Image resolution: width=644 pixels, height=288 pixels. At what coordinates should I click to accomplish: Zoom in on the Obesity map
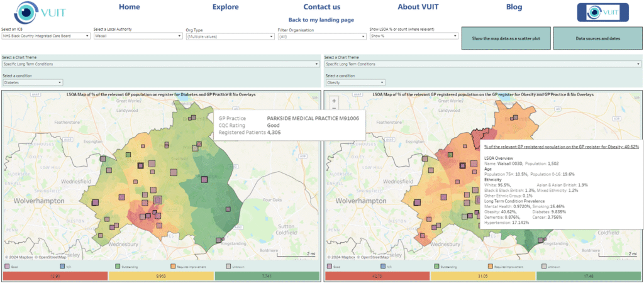tap(334, 100)
